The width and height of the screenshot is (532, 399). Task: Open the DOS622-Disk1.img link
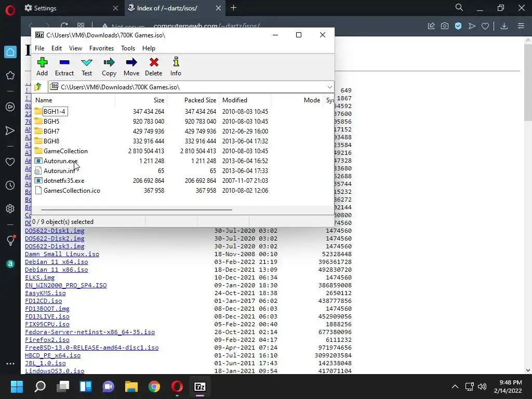(55, 231)
